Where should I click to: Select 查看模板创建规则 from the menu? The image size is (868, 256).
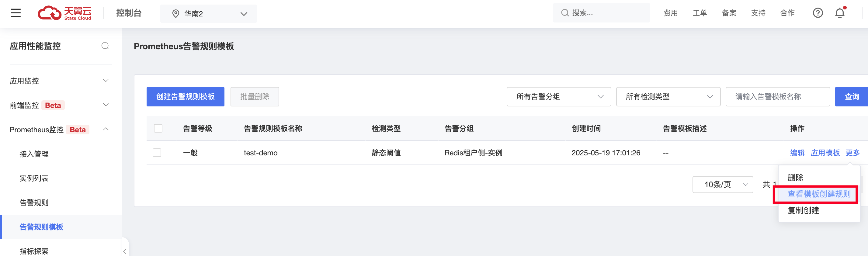point(819,194)
